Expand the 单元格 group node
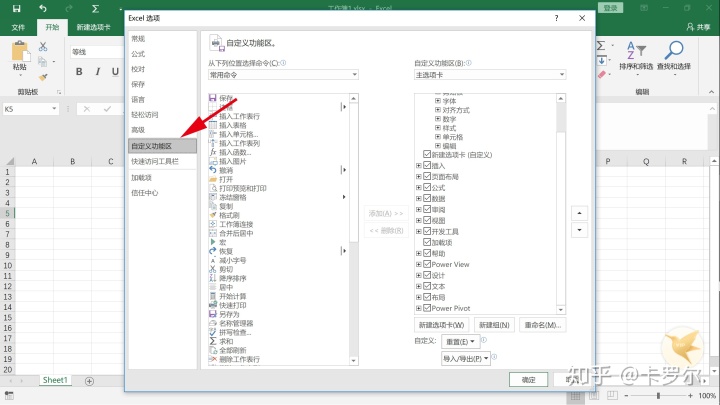Viewport: 720px width, 405px height. 438,137
